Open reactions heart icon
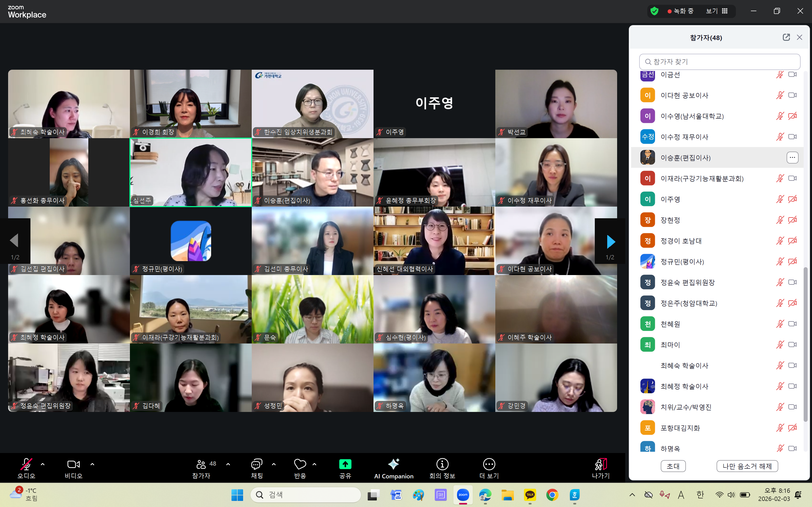 pos(300,464)
